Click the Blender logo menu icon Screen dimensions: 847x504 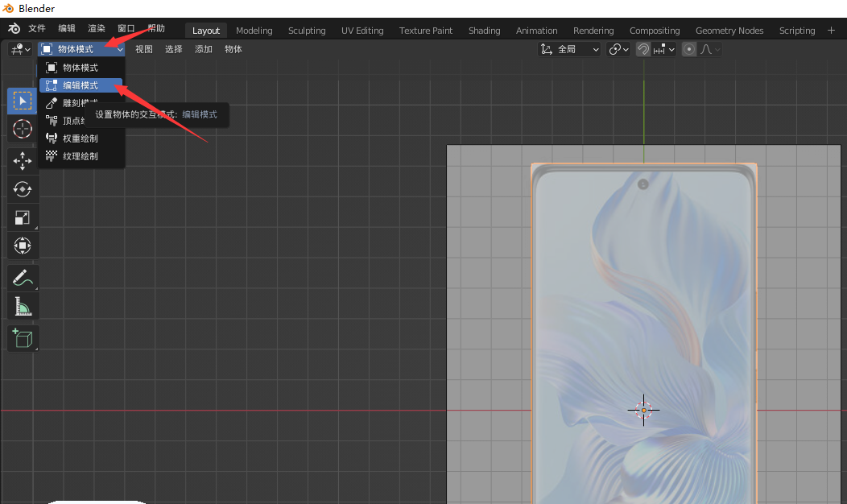pyautogui.click(x=14, y=29)
